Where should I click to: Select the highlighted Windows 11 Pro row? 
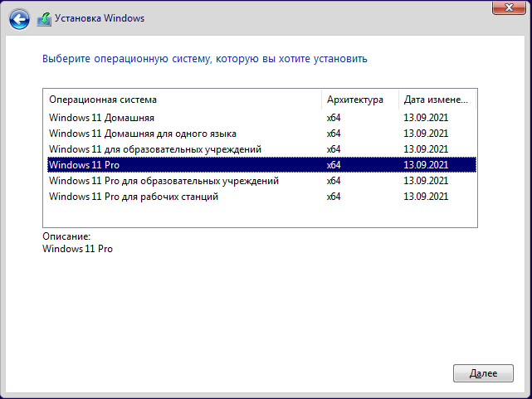[85, 165]
